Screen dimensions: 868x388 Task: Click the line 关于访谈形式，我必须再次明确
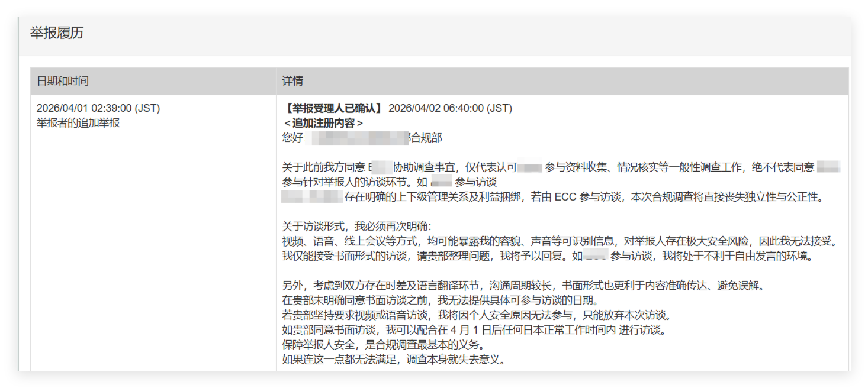358,227
